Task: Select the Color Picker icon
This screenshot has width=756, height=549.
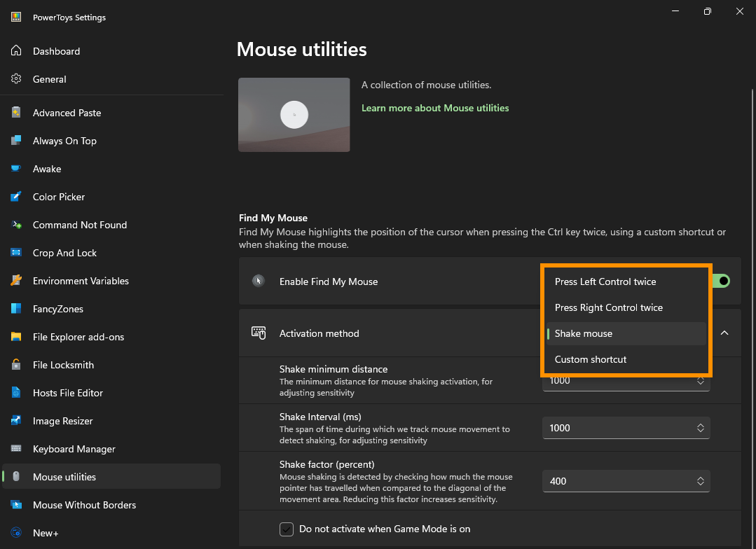Action: [x=16, y=196]
